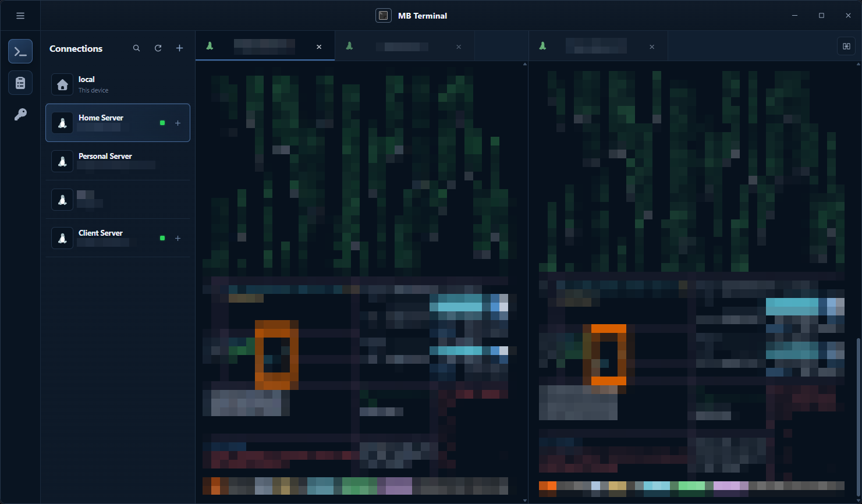Select the Home Server connection

tap(118, 123)
